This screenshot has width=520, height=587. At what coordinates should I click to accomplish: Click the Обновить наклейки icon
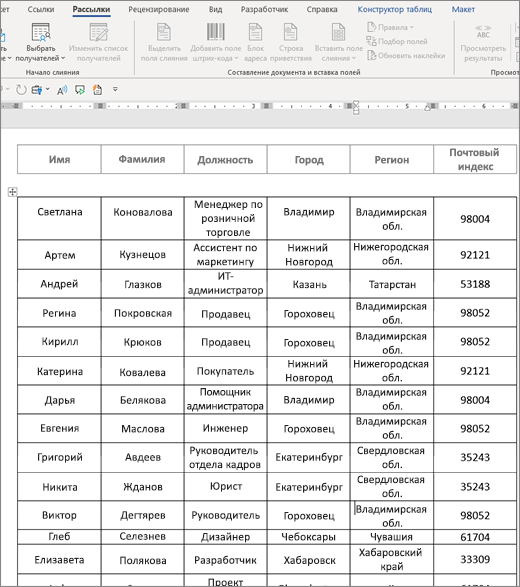(x=371, y=55)
